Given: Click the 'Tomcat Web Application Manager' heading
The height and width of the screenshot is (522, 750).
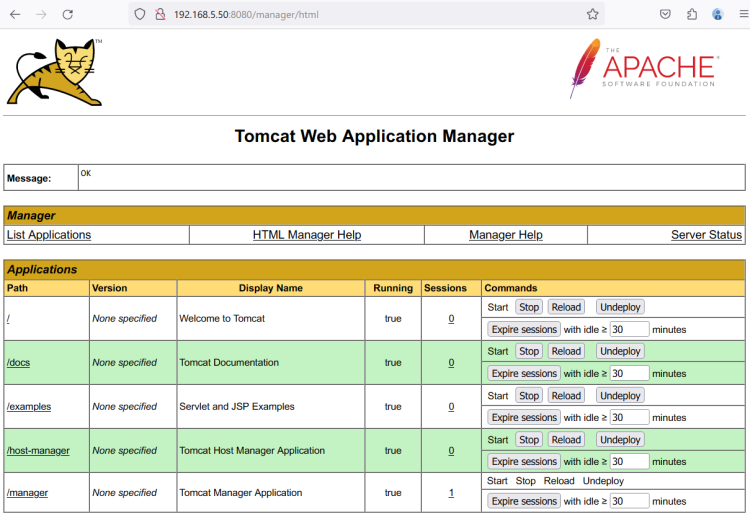Looking at the screenshot, I should (374, 136).
